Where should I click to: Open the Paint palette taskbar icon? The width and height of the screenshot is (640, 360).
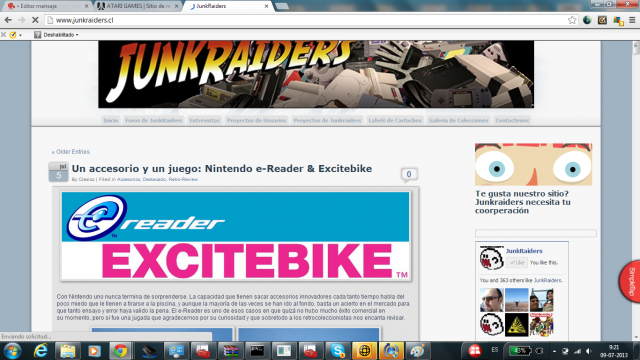(417, 351)
